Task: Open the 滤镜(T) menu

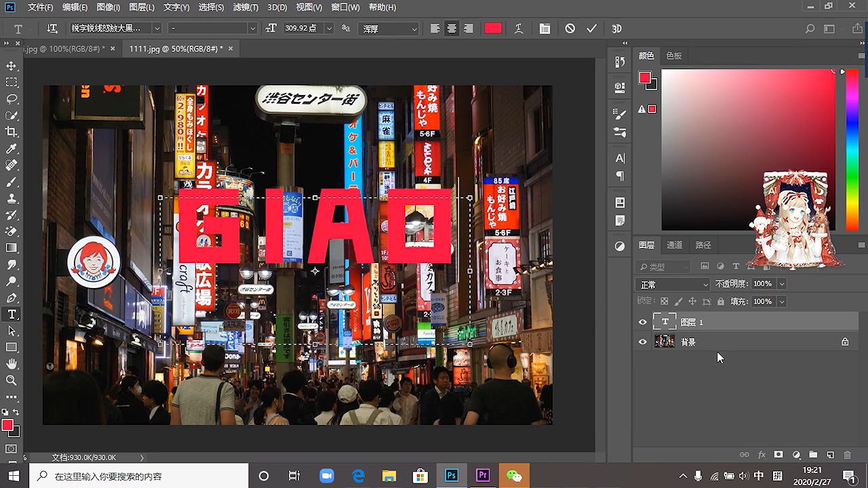Action: (245, 7)
